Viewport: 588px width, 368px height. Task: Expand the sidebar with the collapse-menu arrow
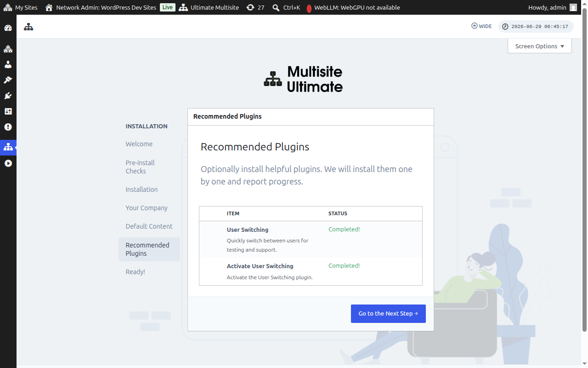click(x=8, y=163)
